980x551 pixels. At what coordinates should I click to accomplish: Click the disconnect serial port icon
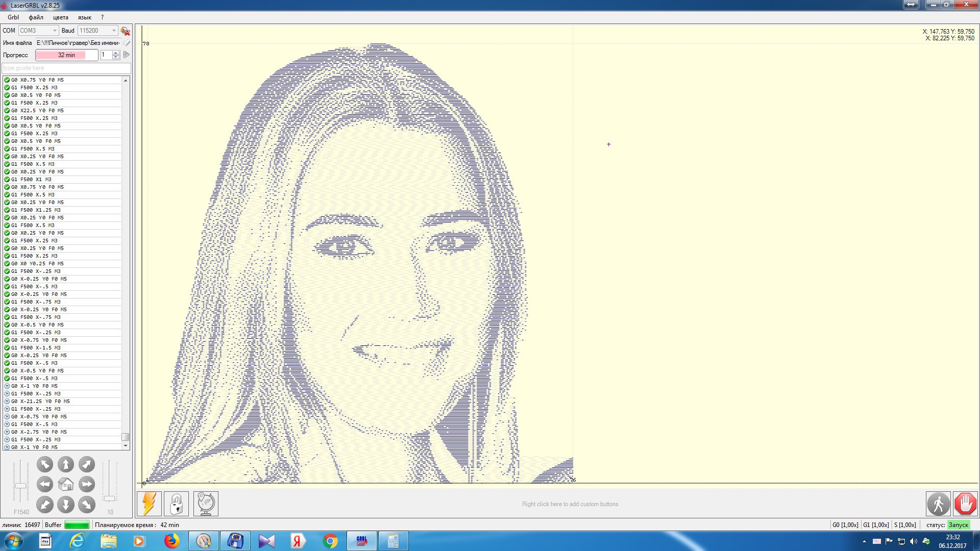pyautogui.click(x=125, y=31)
